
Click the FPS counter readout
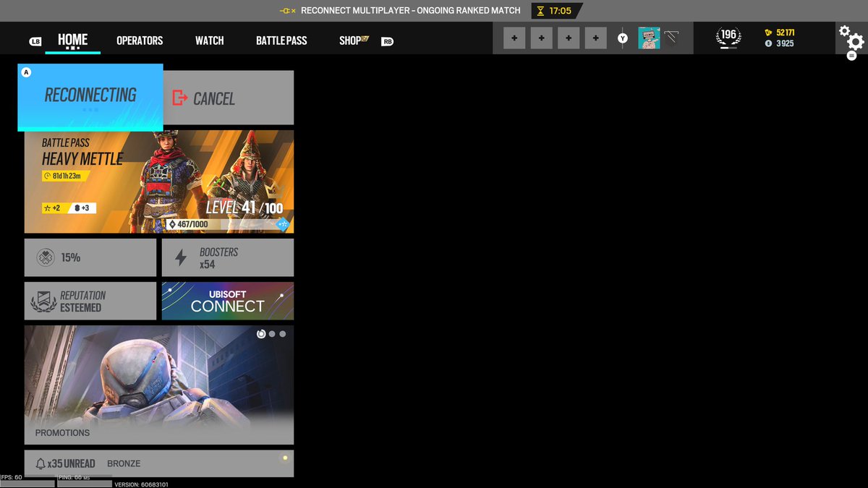click(12, 477)
